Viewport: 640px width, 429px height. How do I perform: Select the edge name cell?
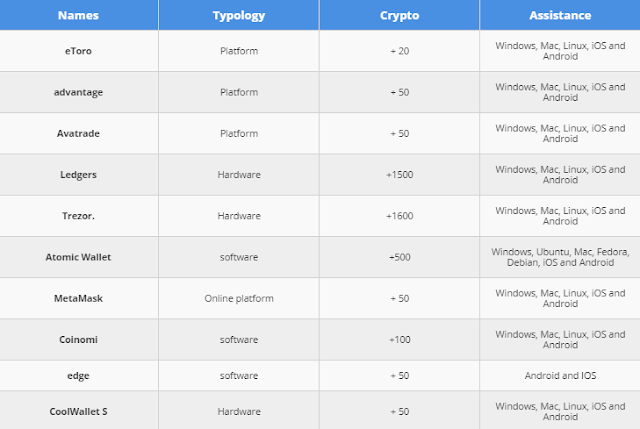coord(79,376)
